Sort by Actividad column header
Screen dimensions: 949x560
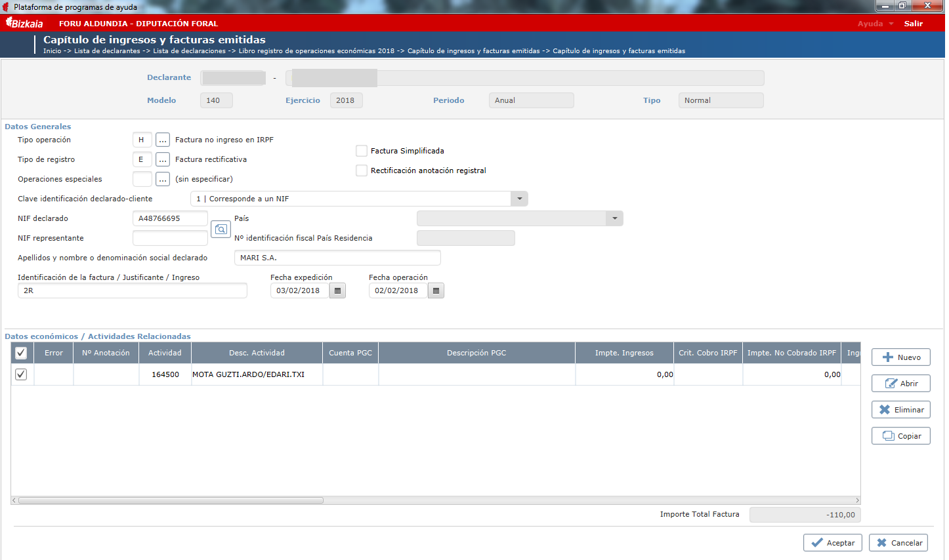(165, 353)
